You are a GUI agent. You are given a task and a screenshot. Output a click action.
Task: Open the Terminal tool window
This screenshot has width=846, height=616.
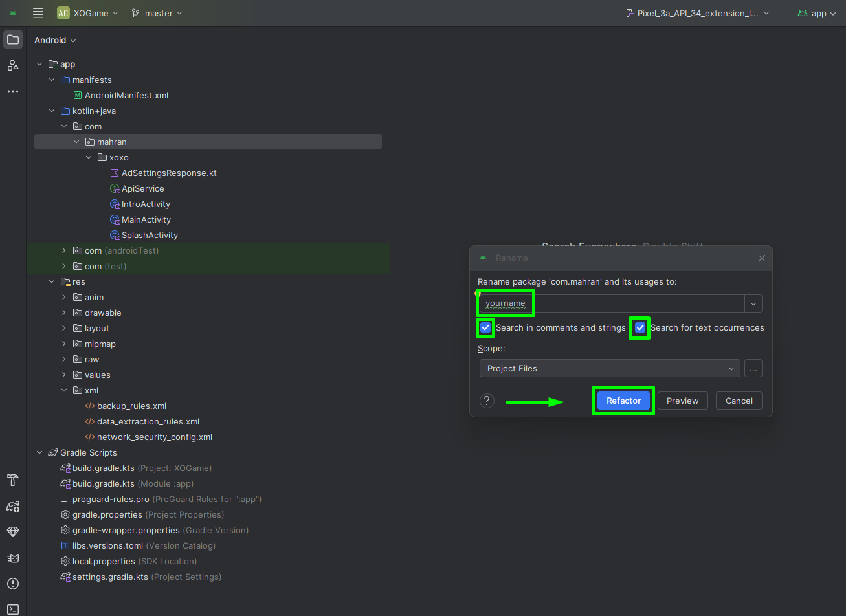point(13,609)
